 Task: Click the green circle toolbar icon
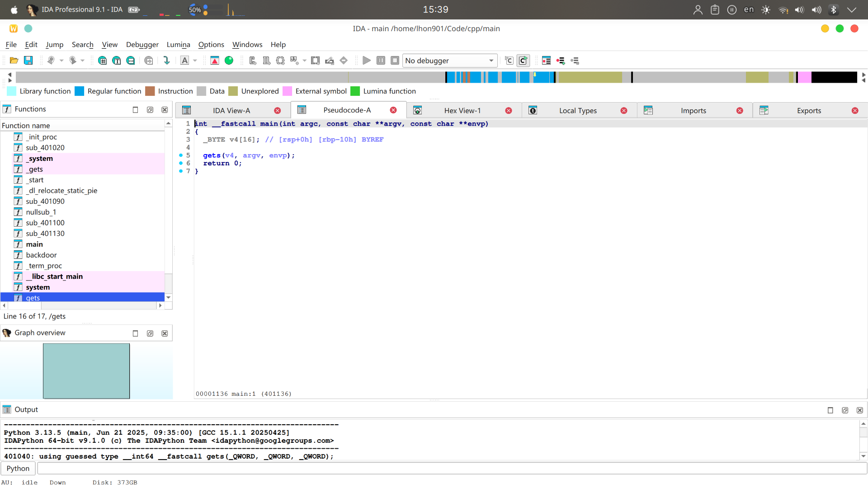tap(229, 61)
